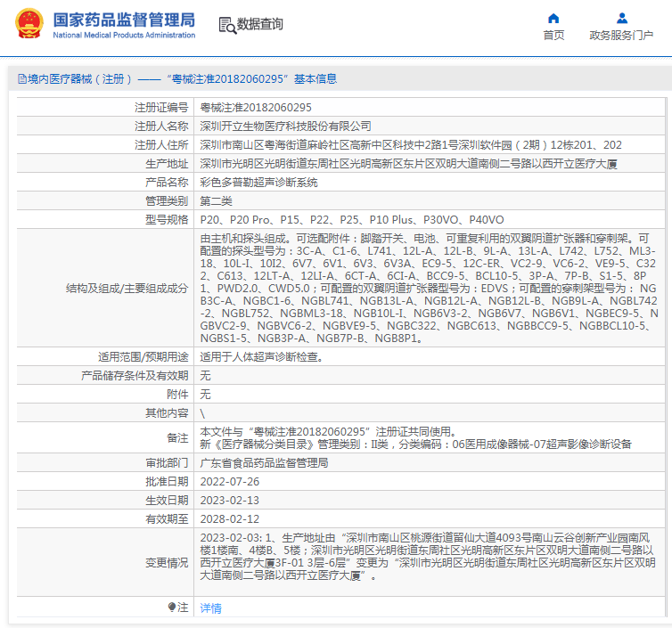The width and height of the screenshot is (672, 628).
Task: Click the management class value 第二类
Action: click(x=216, y=201)
